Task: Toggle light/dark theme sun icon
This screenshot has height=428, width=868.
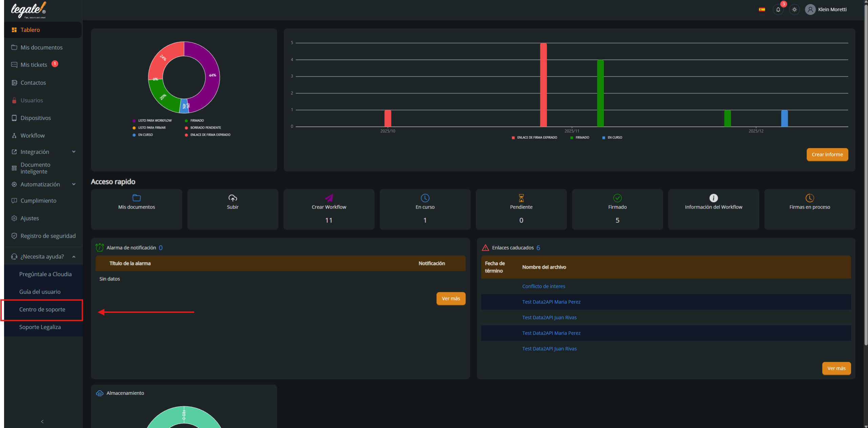Action: 794,9
